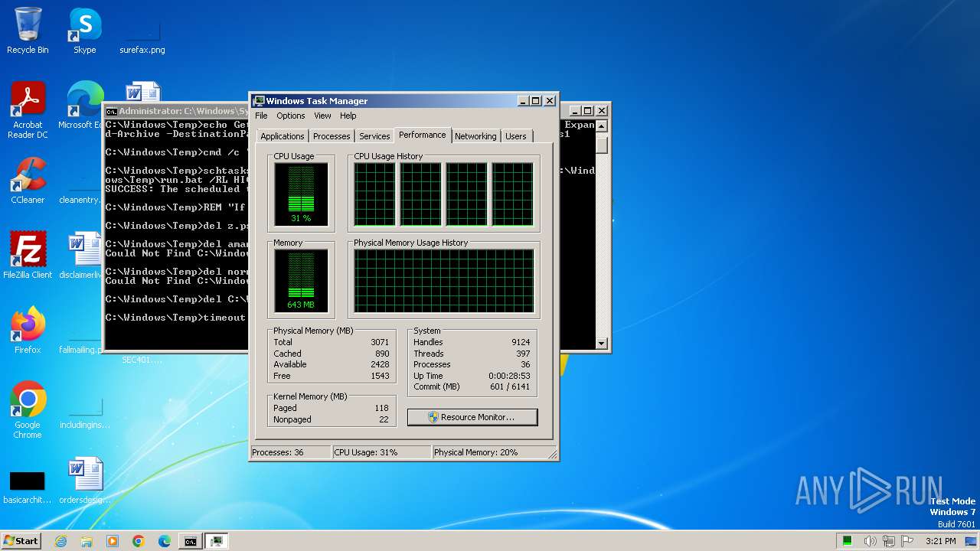This screenshot has width=980, height=551.
Task: Open Acrobat Reader DC shortcut
Action: point(28,110)
